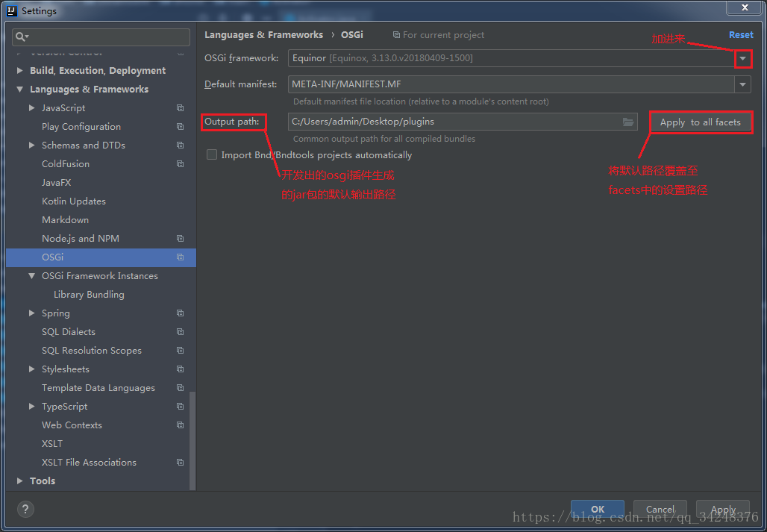
Task: Click the project-level icon beside XSLT File Associations
Action: point(180,462)
